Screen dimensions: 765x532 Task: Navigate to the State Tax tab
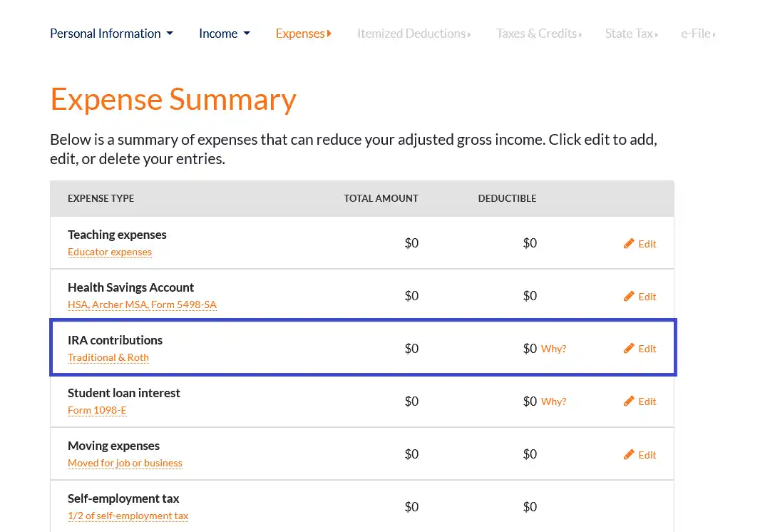[x=631, y=33]
